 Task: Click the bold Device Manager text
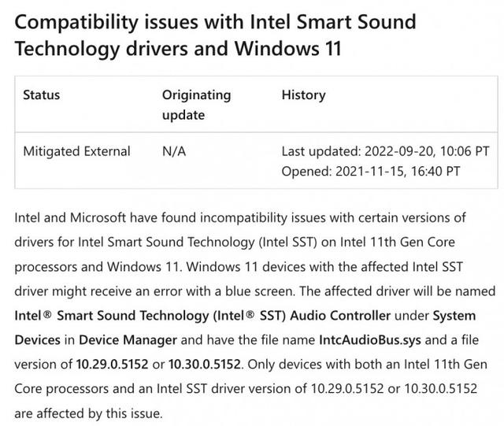(128, 340)
